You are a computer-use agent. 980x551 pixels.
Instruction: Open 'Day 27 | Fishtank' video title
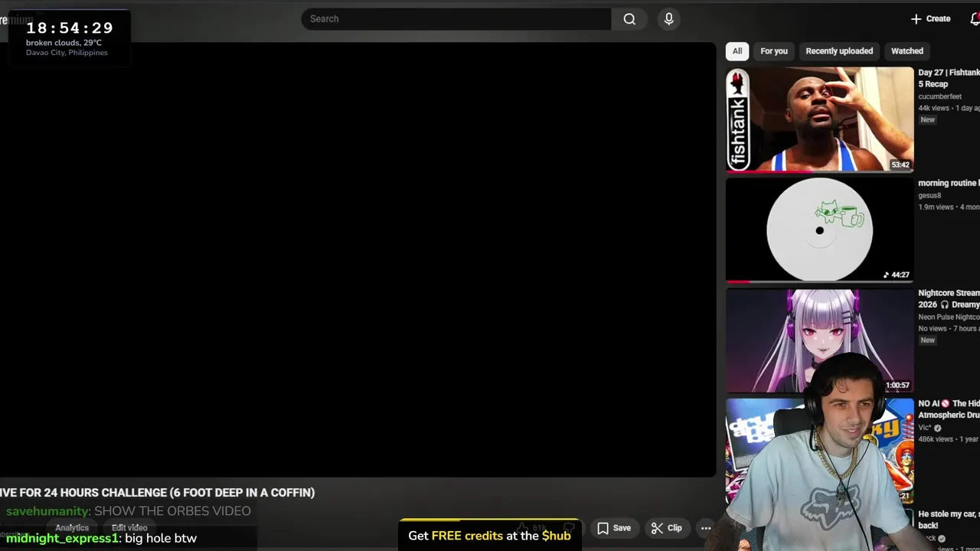tap(949, 78)
